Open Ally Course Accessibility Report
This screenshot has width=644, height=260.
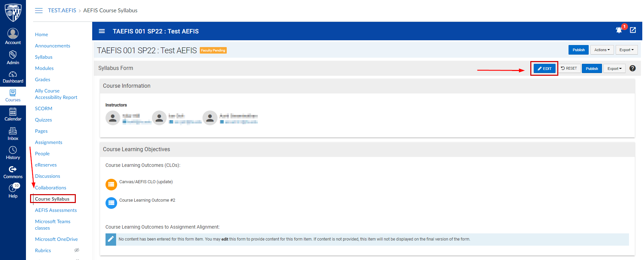pos(56,94)
